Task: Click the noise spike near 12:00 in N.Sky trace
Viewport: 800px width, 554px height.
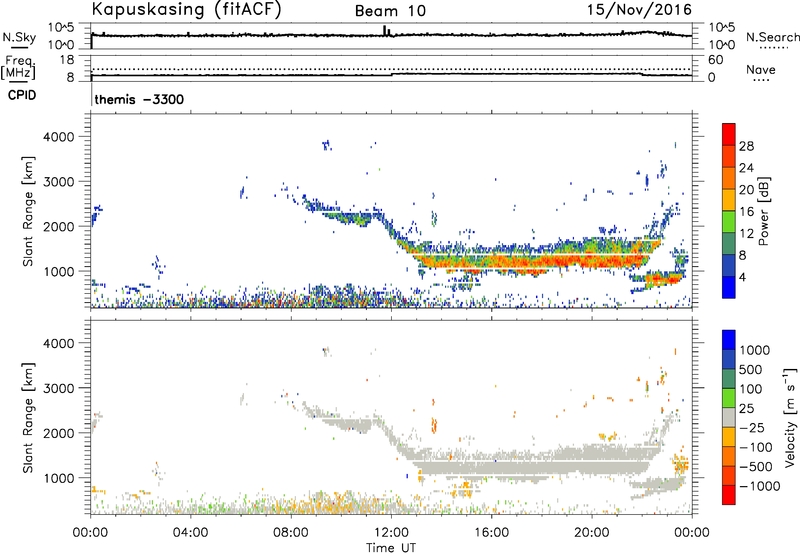Action: tap(385, 31)
